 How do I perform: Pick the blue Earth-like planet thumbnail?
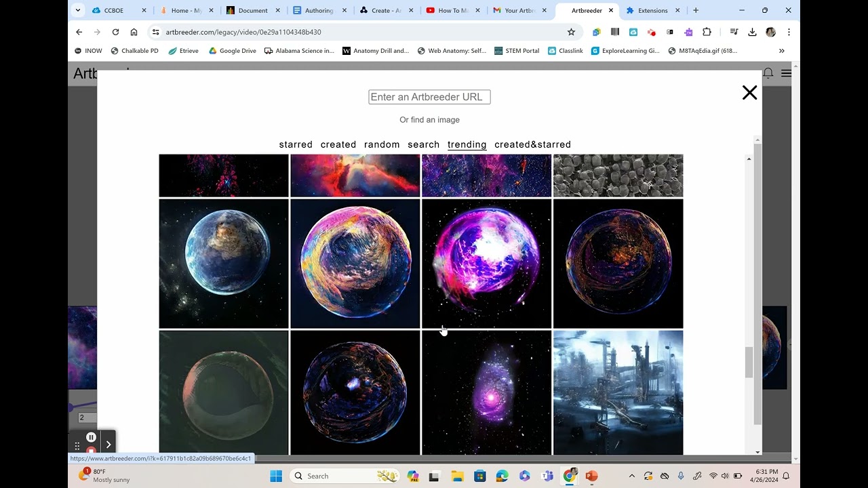coord(224,264)
